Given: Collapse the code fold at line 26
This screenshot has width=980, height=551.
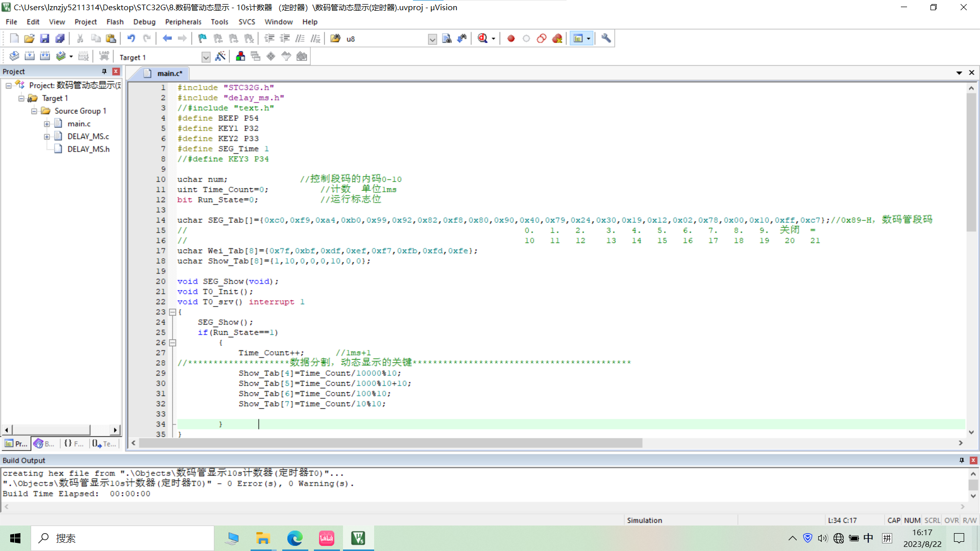Looking at the screenshot, I should coord(173,343).
